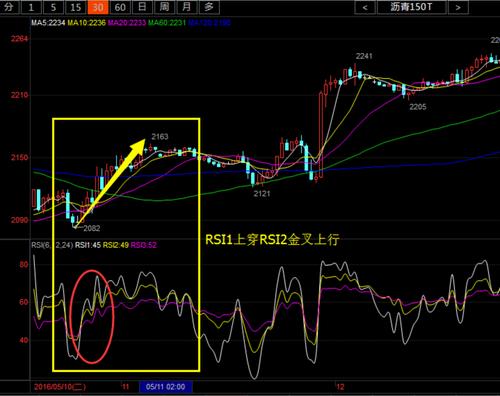Open the 月 monthly chart tab
Image resolution: width=500 pixels, height=396 pixels.
187,7
